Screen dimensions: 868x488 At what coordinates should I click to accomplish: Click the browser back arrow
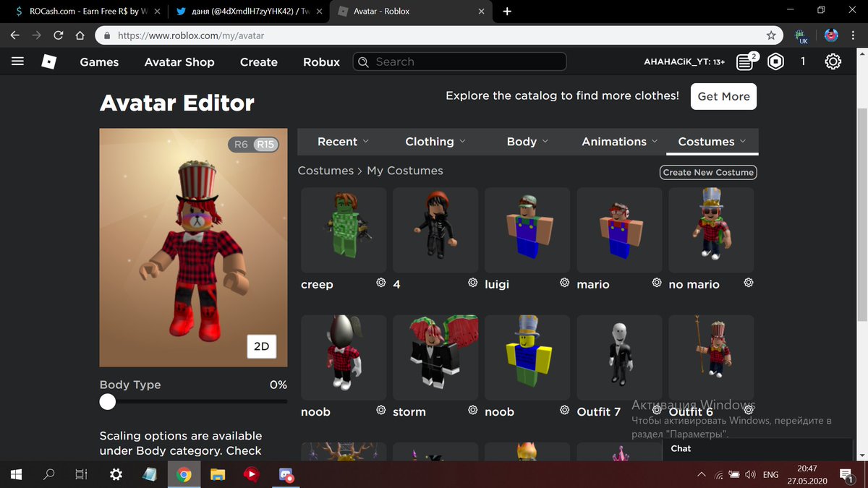15,35
